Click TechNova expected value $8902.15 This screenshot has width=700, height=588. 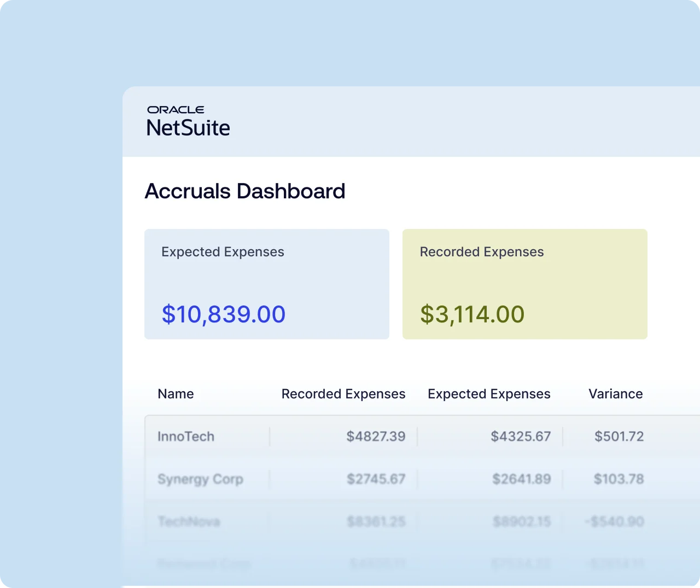(522, 522)
